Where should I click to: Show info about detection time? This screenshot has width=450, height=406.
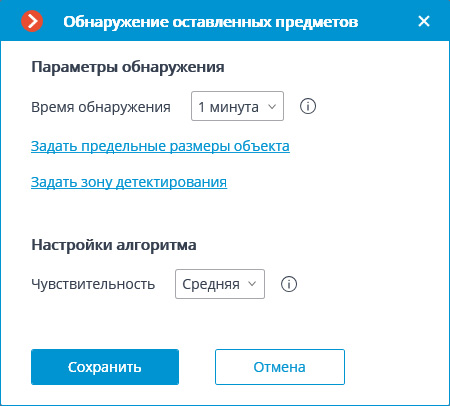[308, 107]
